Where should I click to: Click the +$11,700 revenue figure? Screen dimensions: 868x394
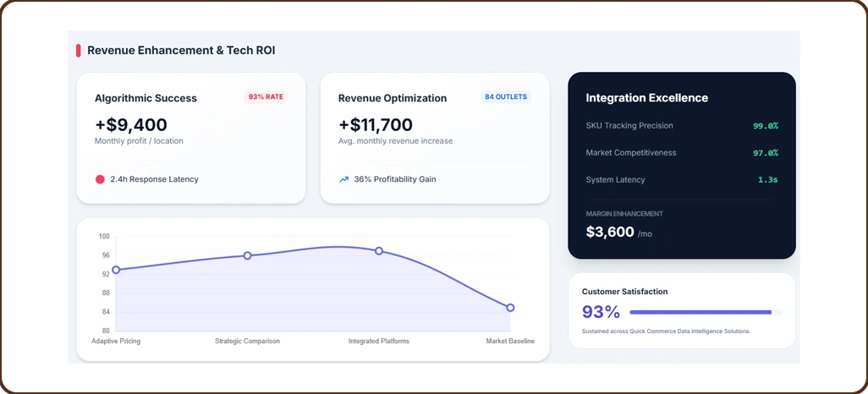pyautogui.click(x=375, y=124)
